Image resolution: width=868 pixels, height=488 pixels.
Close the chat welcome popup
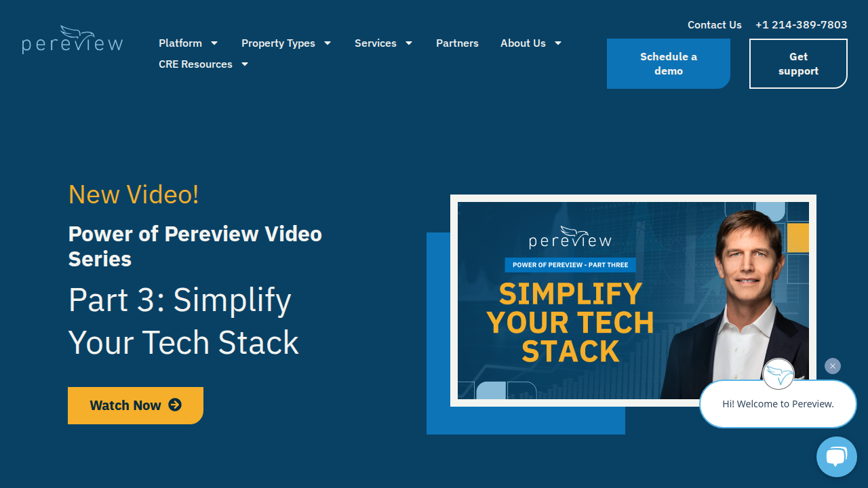pyautogui.click(x=833, y=366)
